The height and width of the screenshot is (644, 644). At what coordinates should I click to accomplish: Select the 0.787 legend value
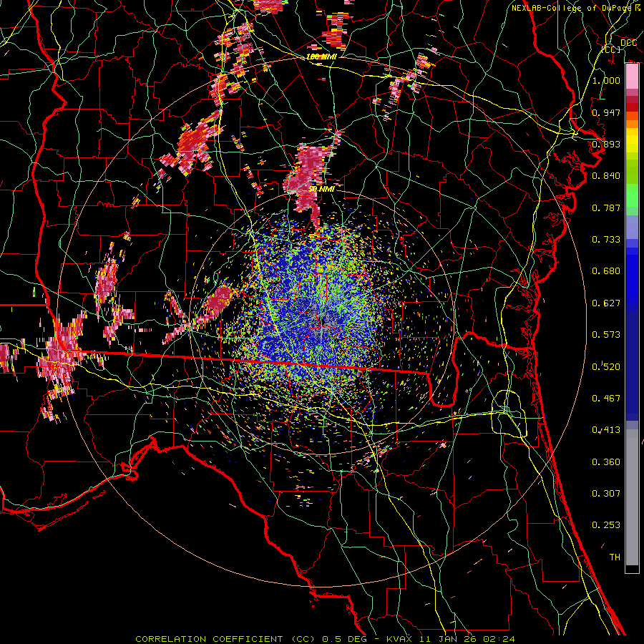click(606, 208)
